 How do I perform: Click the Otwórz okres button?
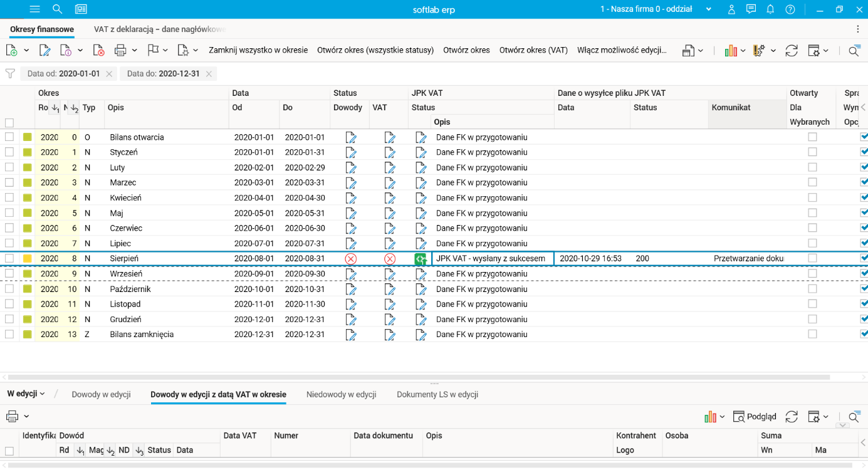coord(466,50)
